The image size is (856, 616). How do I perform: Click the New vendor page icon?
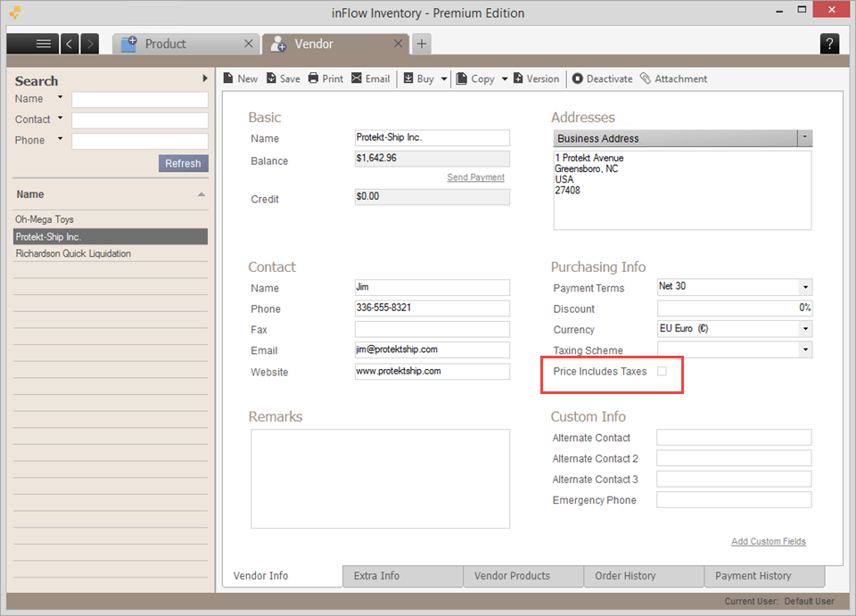(228, 78)
